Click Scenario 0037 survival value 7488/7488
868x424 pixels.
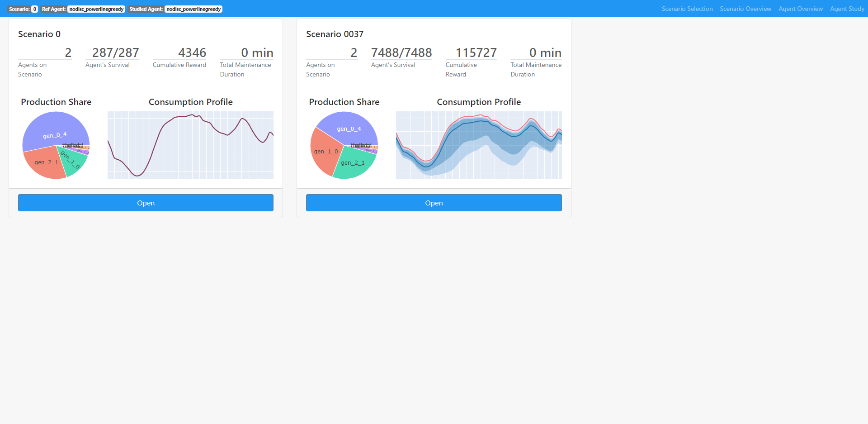[x=401, y=52]
